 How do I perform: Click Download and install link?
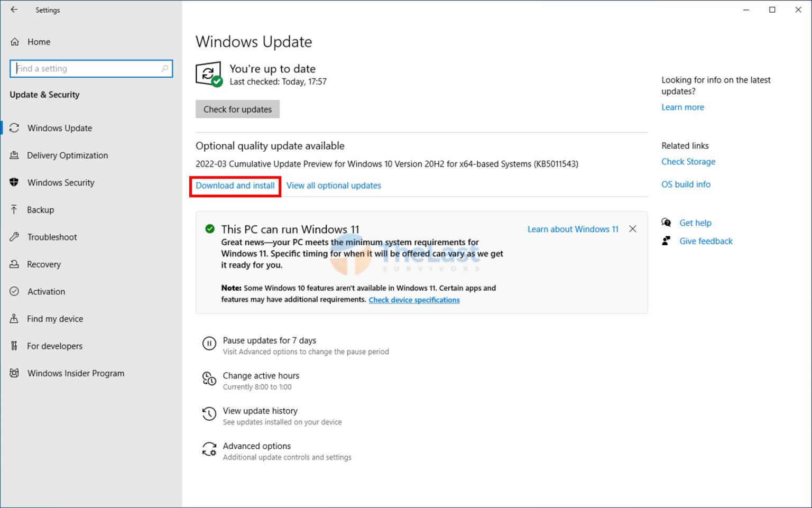tap(235, 186)
